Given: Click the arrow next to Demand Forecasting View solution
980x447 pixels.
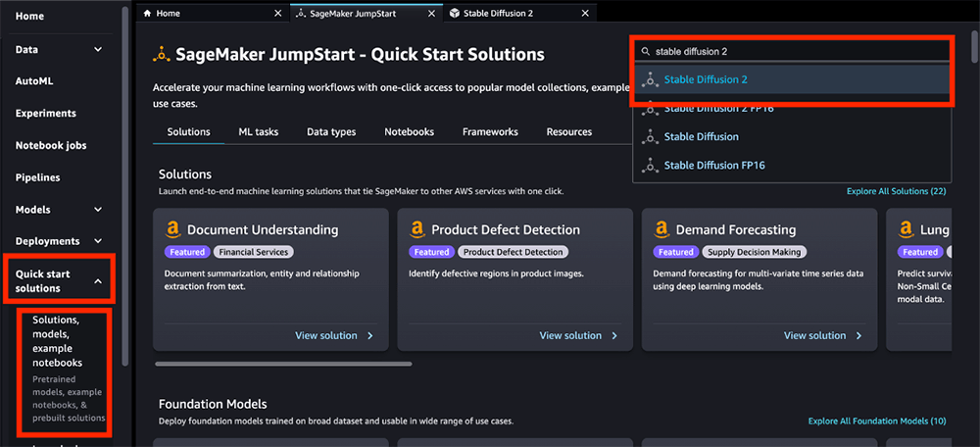Looking at the screenshot, I should click(x=858, y=335).
